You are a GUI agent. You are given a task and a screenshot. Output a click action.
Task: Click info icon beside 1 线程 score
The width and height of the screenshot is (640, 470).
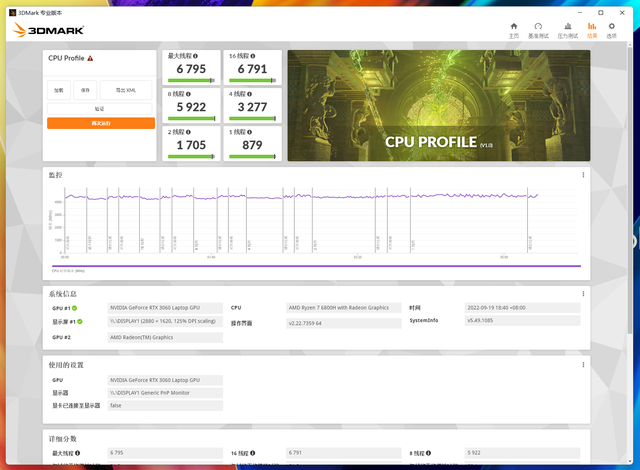tap(249, 132)
